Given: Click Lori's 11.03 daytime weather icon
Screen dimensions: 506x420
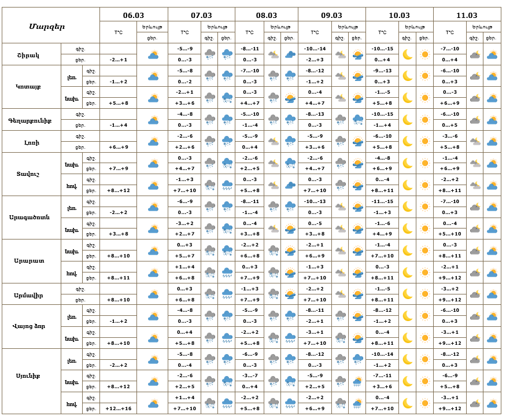Looking at the screenshot, I should point(492,141).
